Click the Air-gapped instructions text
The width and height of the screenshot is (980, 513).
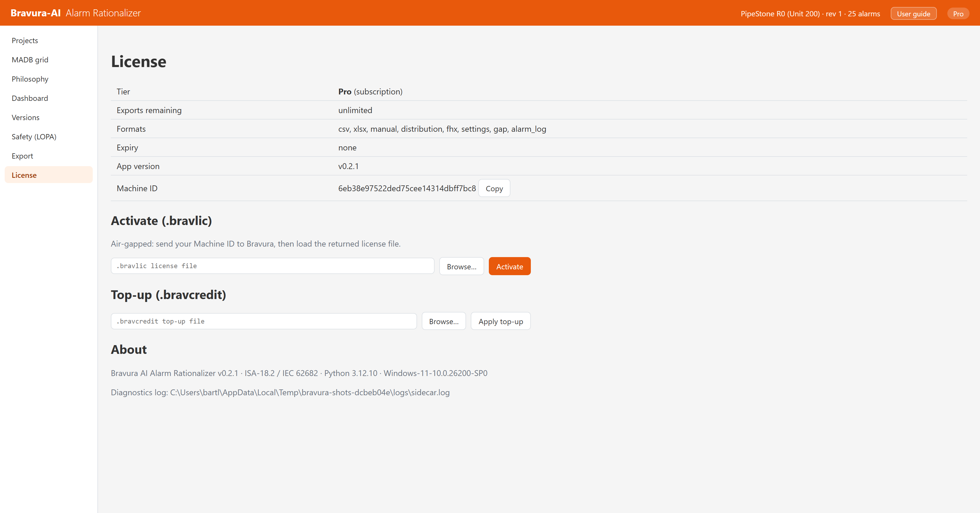click(x=255, y=244)
